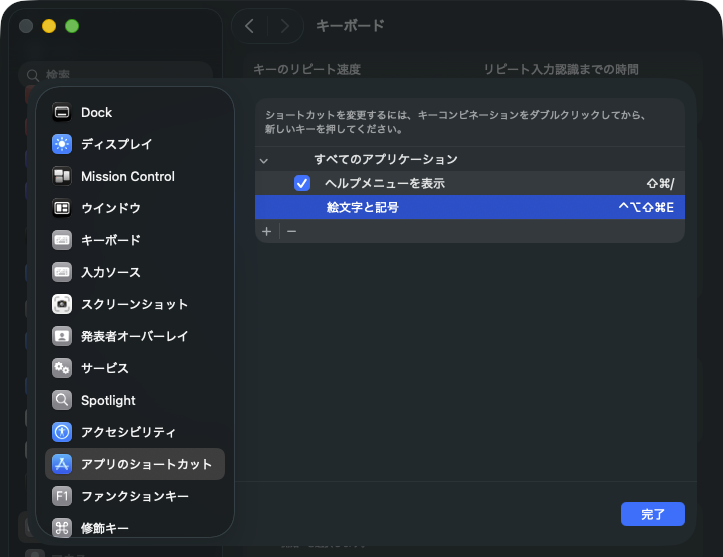Add a shortcut with plus button
The image size is (723, 557).
(266, 231)
